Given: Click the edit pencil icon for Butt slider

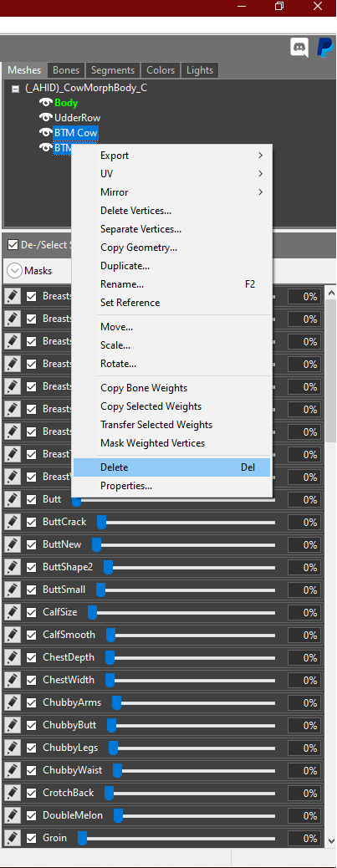Looking at the screenshot, I should tap(13, 499).
